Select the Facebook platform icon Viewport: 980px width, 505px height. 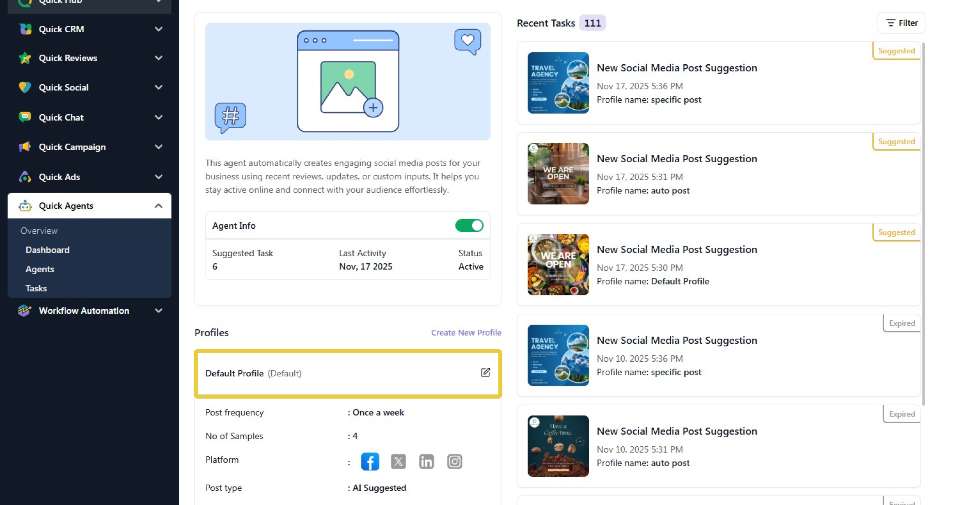pyautogui.click(x=370, y=462)
